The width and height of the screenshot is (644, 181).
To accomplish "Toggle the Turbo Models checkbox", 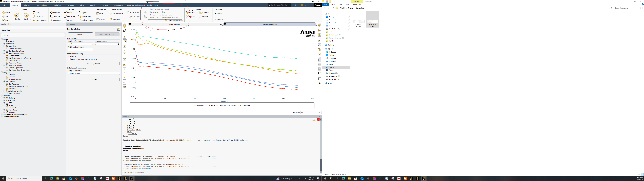I will pyautogui.click(x=129, y=12).
